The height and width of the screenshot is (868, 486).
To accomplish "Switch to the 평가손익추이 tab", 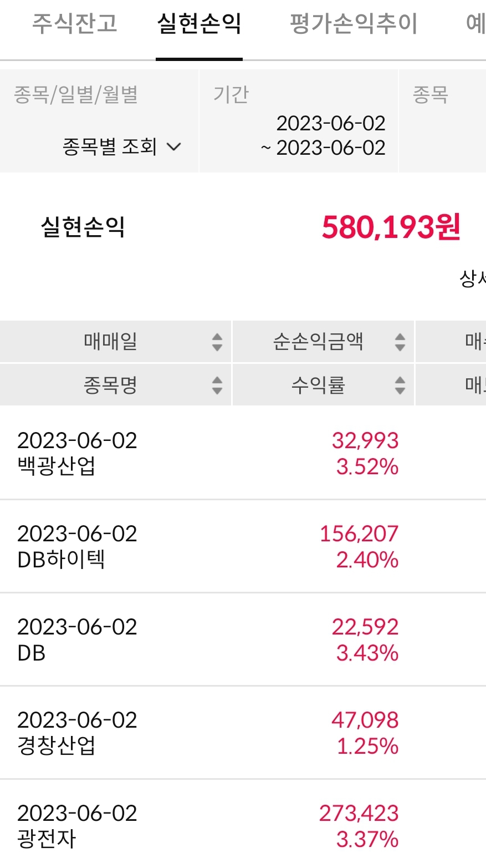I will coord(354,23).
